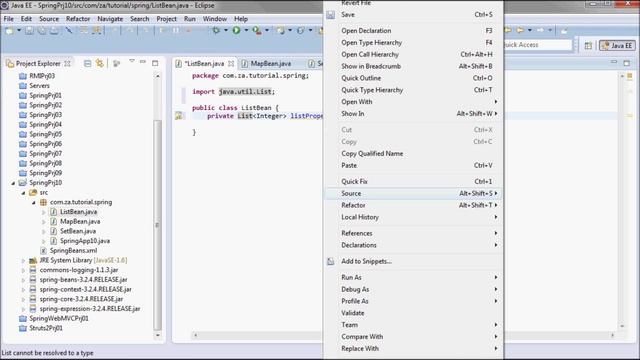Image resolution: width=640 pixels, height=360 pixels.
Task: Open the New wizard dropdown arrow
Action: 19,31
